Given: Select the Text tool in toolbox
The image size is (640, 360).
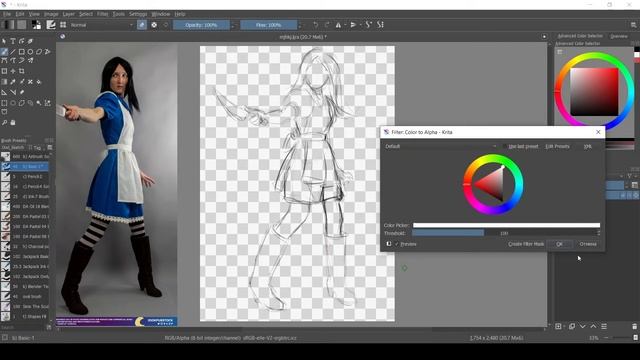Looking at the screenshot, I should pos(13,41).
